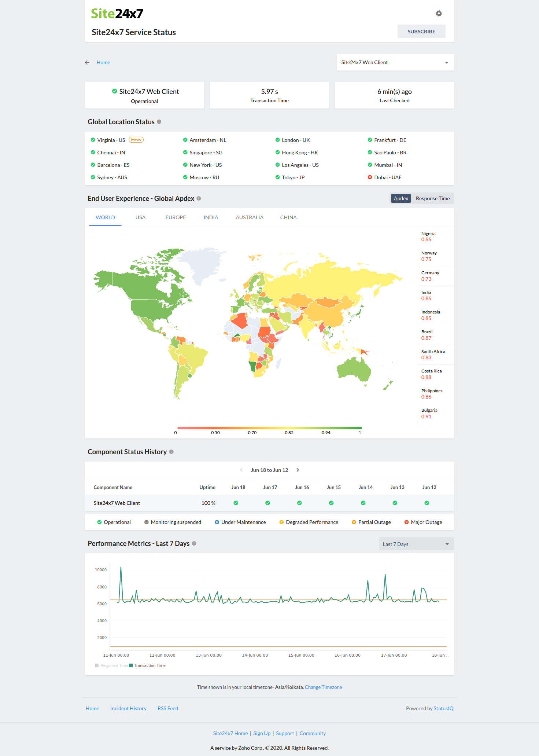Click the Major Outage legend icon

406,522
